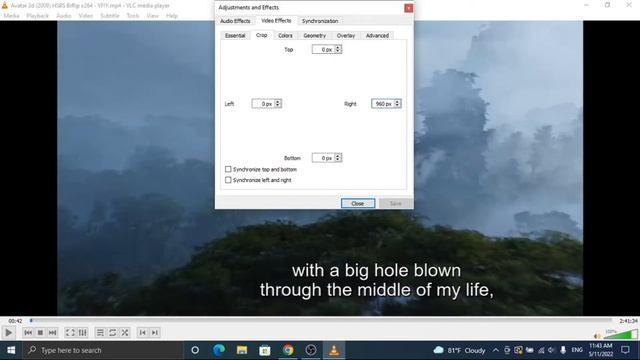Click the Left crop spinner arrows
Viewport: 640px width, 360px height.
[278, 104]
